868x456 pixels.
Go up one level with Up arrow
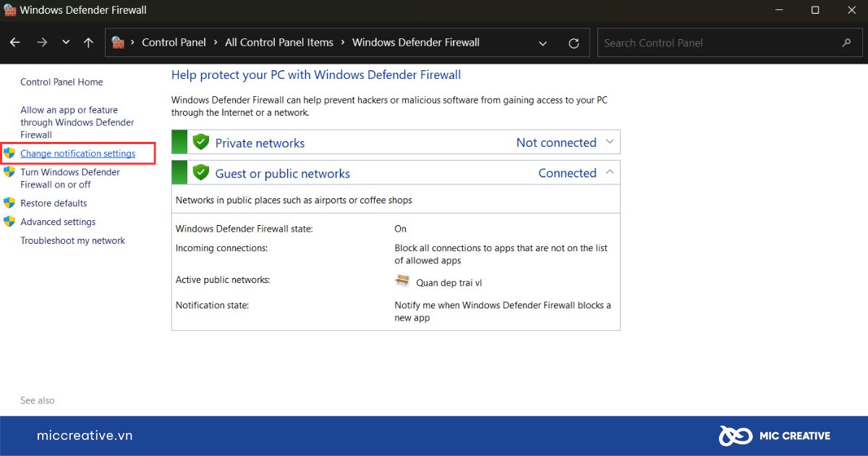[88, 43]
